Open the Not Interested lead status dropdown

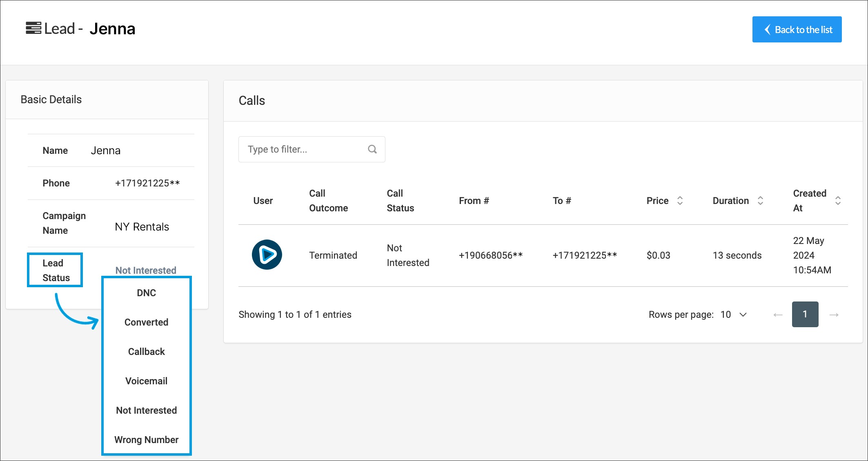pyautogui.click(x=146, y=270)
